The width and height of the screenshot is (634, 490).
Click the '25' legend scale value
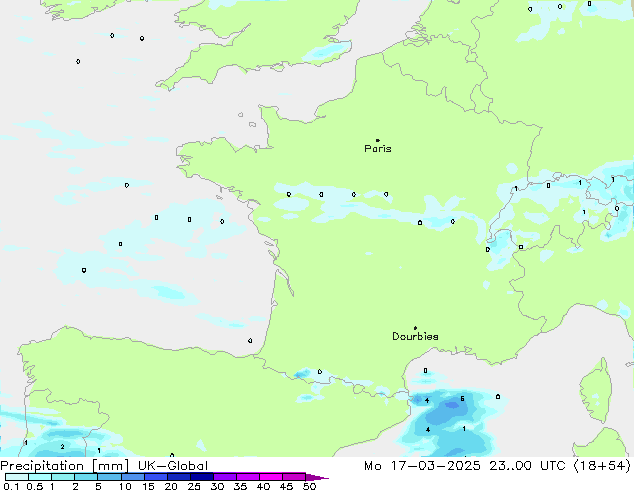(194, 486)
